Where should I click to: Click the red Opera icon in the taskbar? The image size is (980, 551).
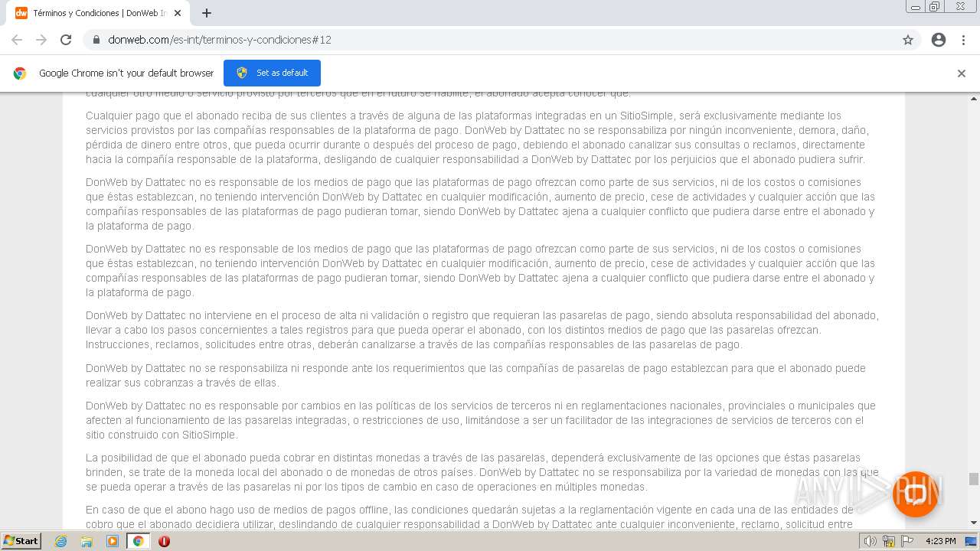[x=164, y=541]
